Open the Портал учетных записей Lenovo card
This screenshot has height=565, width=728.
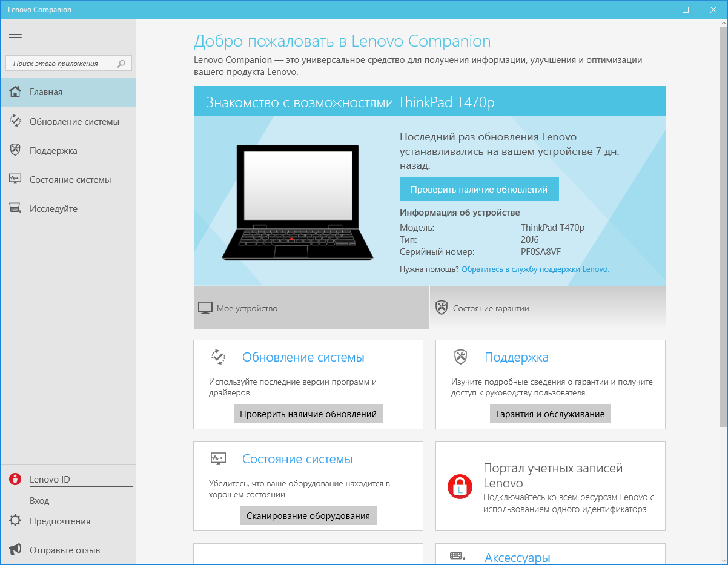click(551, 486)
